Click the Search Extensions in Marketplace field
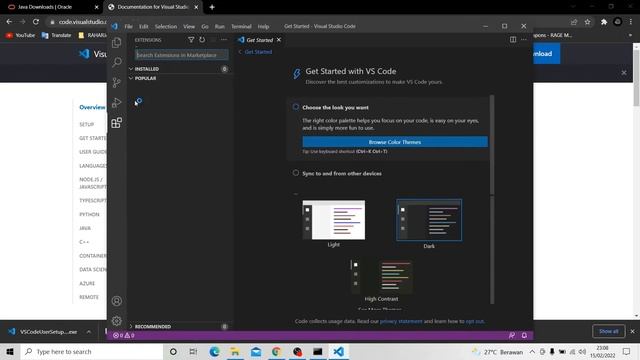The height and width of the screenshot is (360, 640). coord(182,55)
